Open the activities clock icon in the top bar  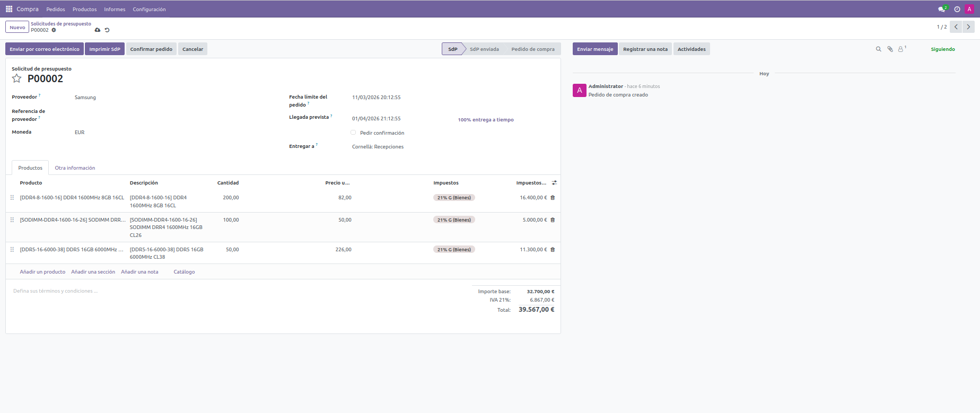coord(957,9)
